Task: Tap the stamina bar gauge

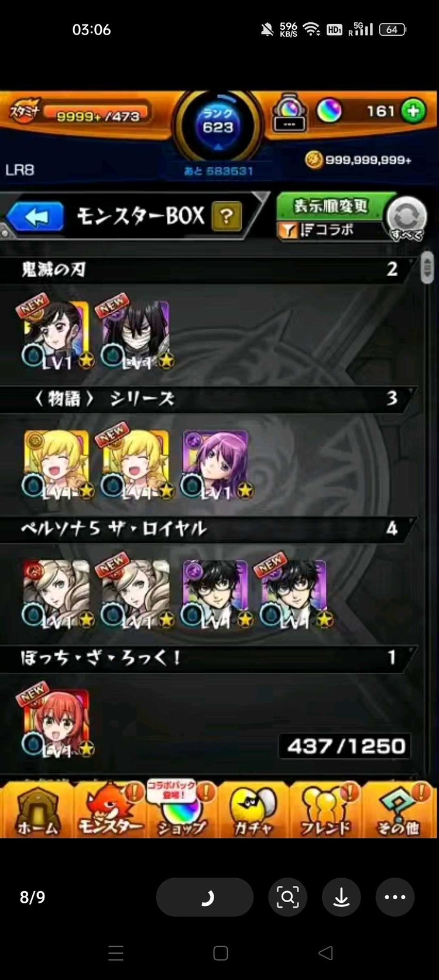Action: click(x=97, y=115)
